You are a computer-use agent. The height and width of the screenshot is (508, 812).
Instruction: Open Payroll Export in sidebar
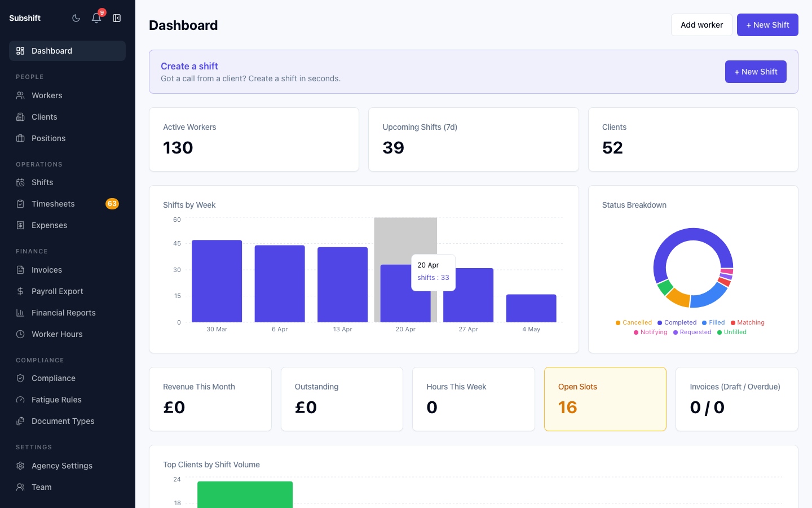(67, 291)
